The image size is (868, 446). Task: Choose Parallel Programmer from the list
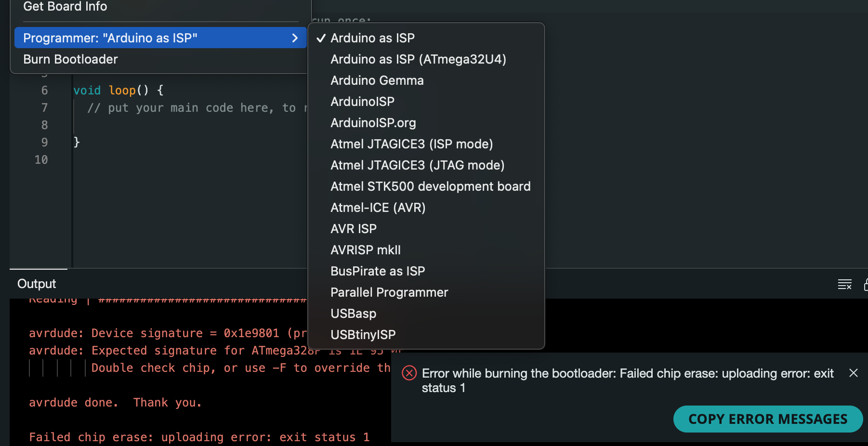pos(389,292)
